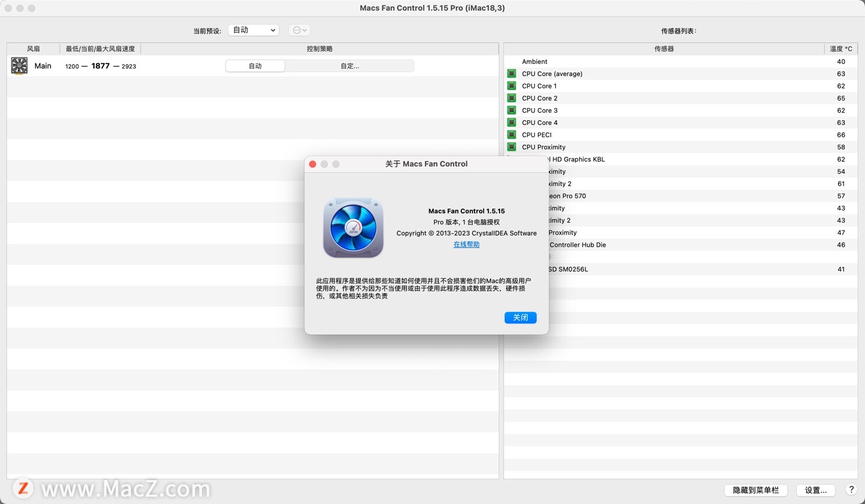Click the Ambient temperature value 40
This screenshot has height=504, width=865.
point(841,62)
